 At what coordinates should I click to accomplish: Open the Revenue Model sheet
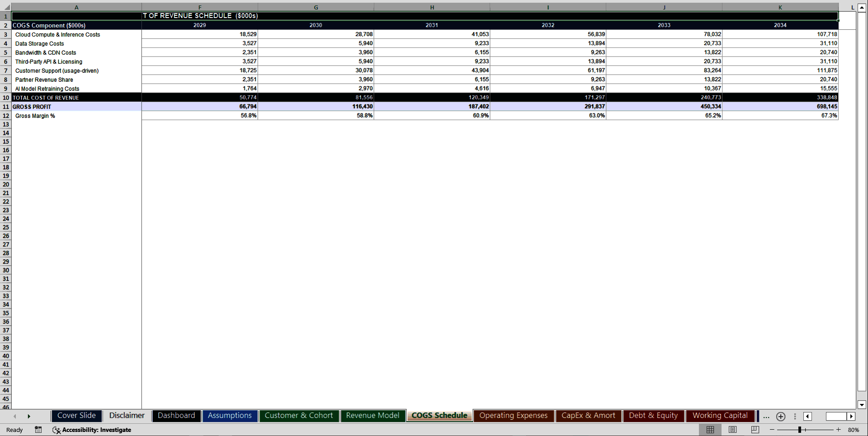pos(373,416)
